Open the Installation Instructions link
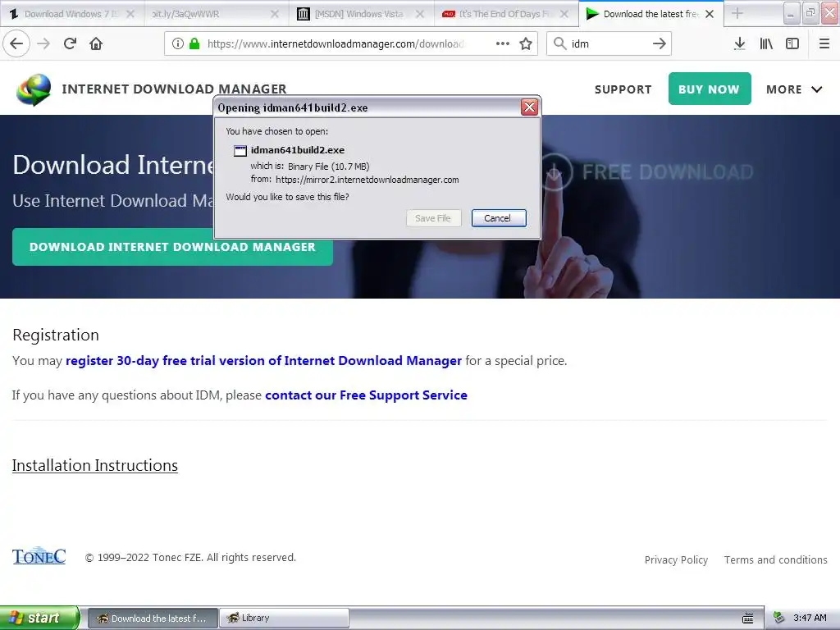840x630 pixels. click(95, 466)
